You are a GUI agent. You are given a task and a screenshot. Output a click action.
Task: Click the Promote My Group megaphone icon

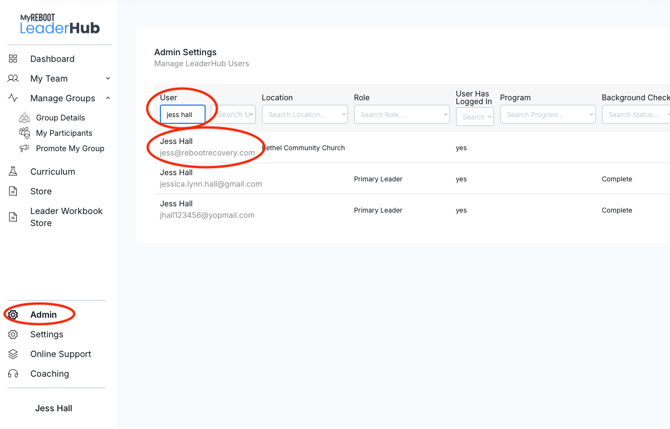pos(24,148)
